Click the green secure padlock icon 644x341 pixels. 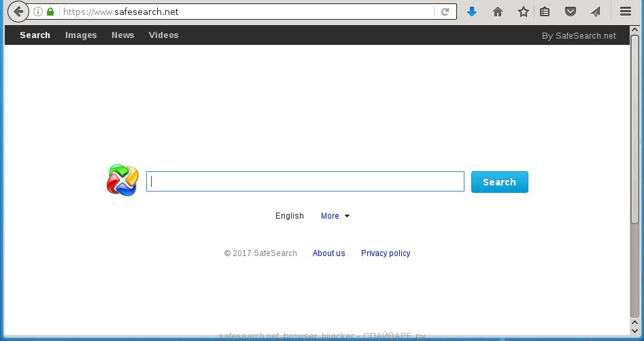click(50, 12)
